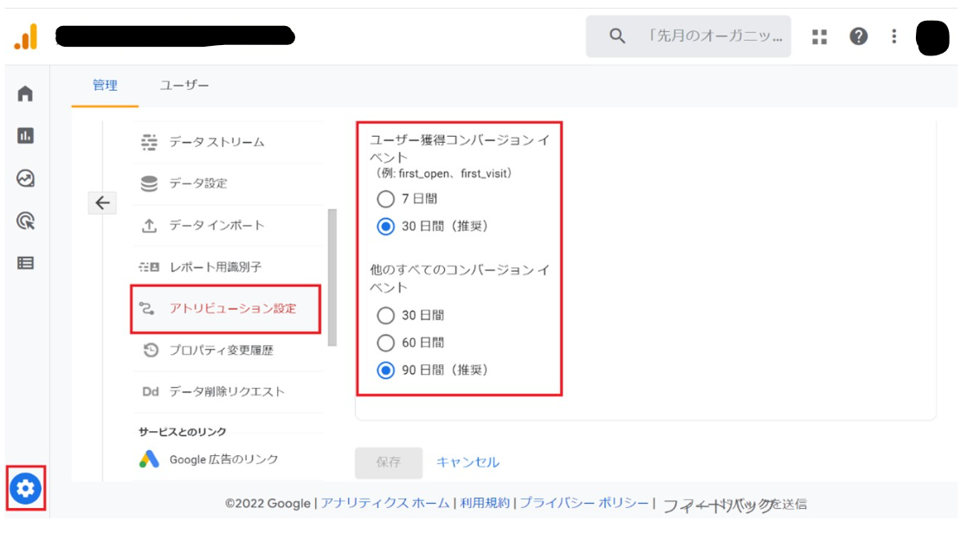
Task: Select 30 日間（推奨）for user acquisition events
Action: pos(385,226)
